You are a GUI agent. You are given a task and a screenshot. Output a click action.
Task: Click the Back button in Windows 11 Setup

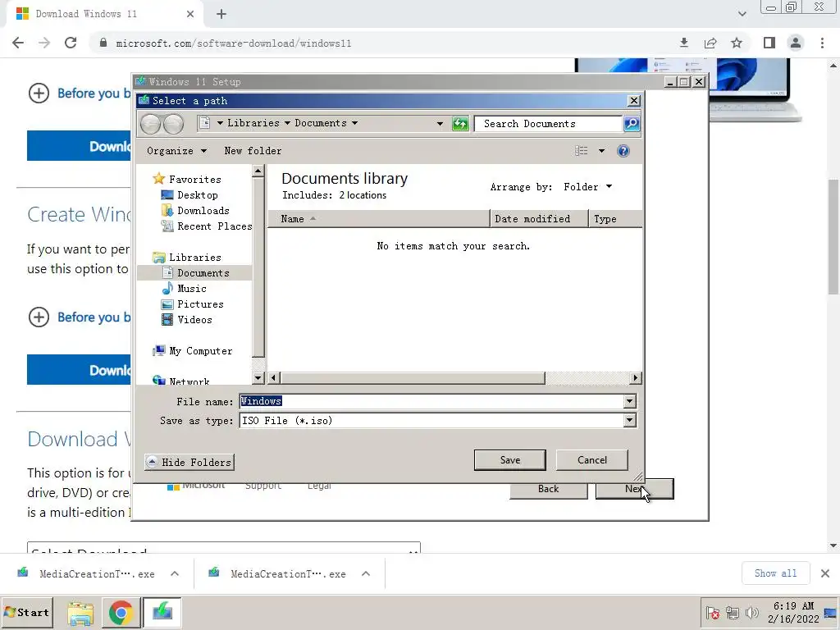(548, 489)
